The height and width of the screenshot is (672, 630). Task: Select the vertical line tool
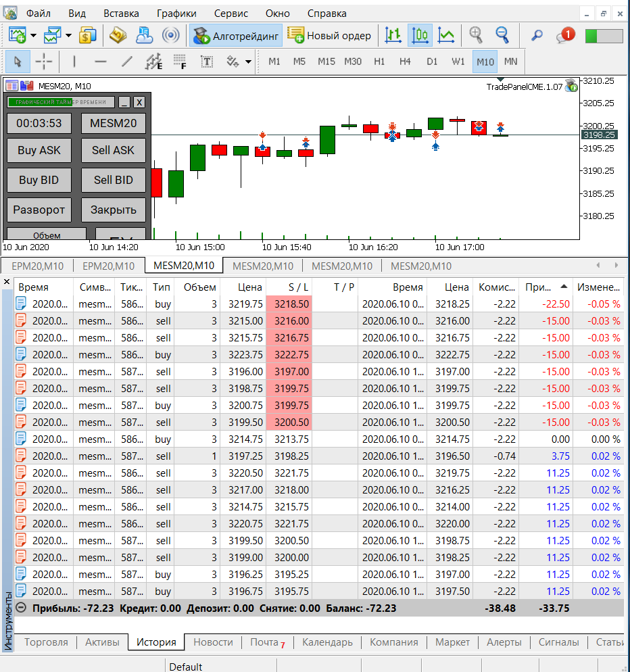click(x=74, y=62)
